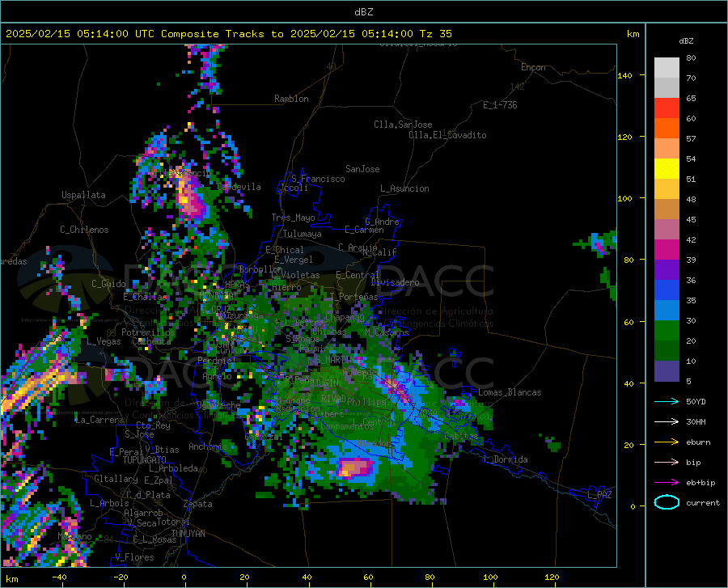728x588 pixels.
Task: Click the 30HM white arrow legend icon
Action: click(667, 422)
